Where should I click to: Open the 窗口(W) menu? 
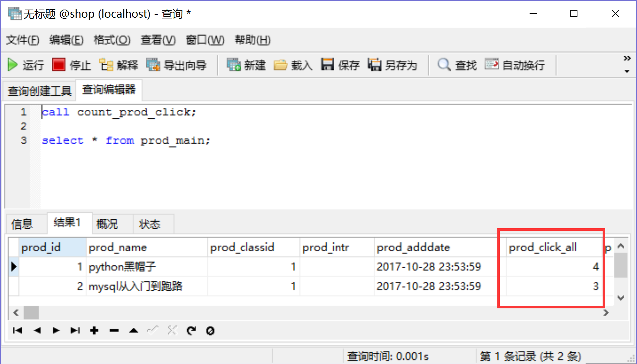(x=205, y=40)
